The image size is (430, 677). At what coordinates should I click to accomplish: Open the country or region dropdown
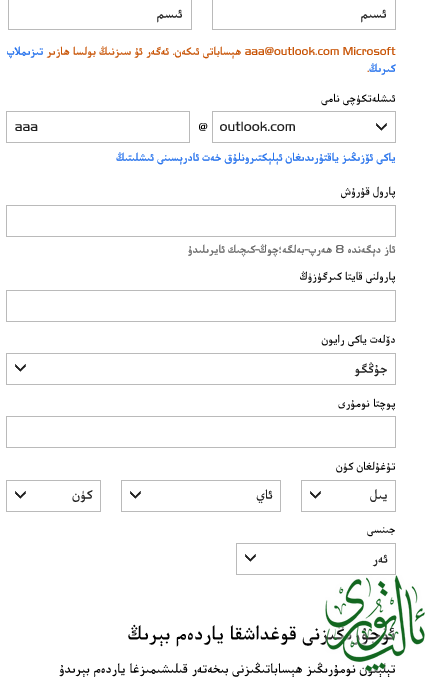(x=201, y=369)
